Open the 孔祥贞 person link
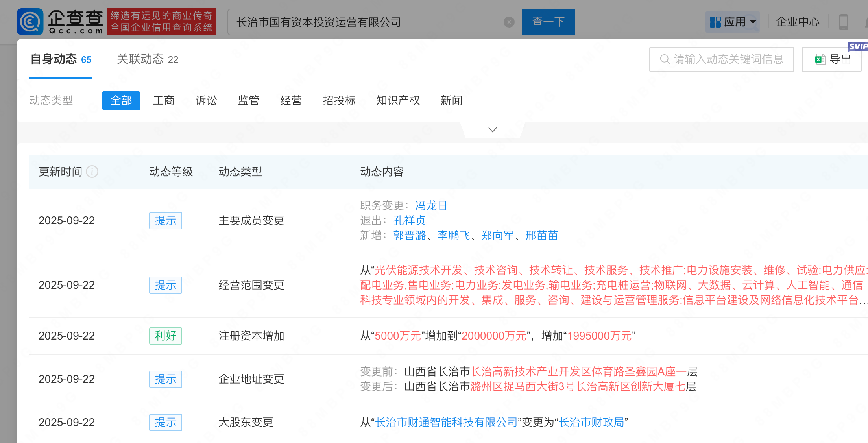The height and width of the screenshot is (443, 868). [410, 220]
